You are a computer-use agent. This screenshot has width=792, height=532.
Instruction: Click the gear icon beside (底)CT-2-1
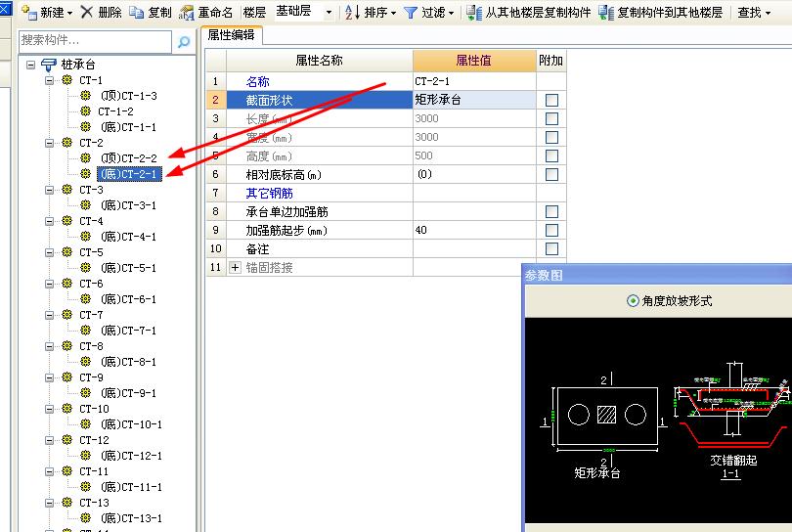(x=86, y=174)
